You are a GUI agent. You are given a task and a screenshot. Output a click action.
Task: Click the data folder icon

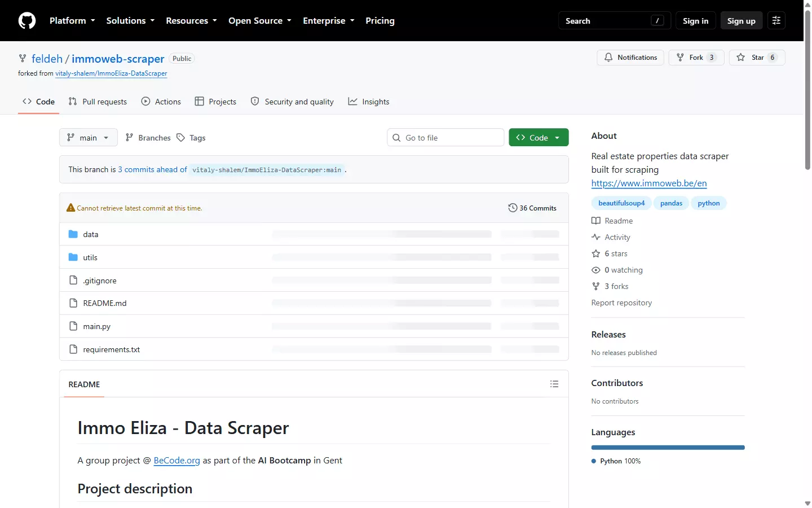point(73,234)
